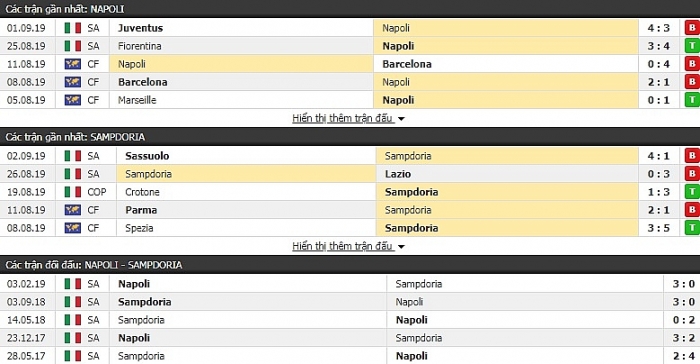Click green T badge for Crotone 1:3
Viewport: 700px width, 364px height.
(692, 192)
